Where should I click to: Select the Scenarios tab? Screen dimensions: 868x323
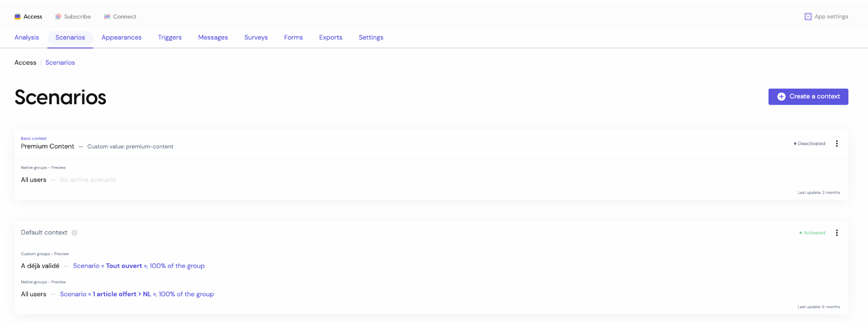click(70, 37)
